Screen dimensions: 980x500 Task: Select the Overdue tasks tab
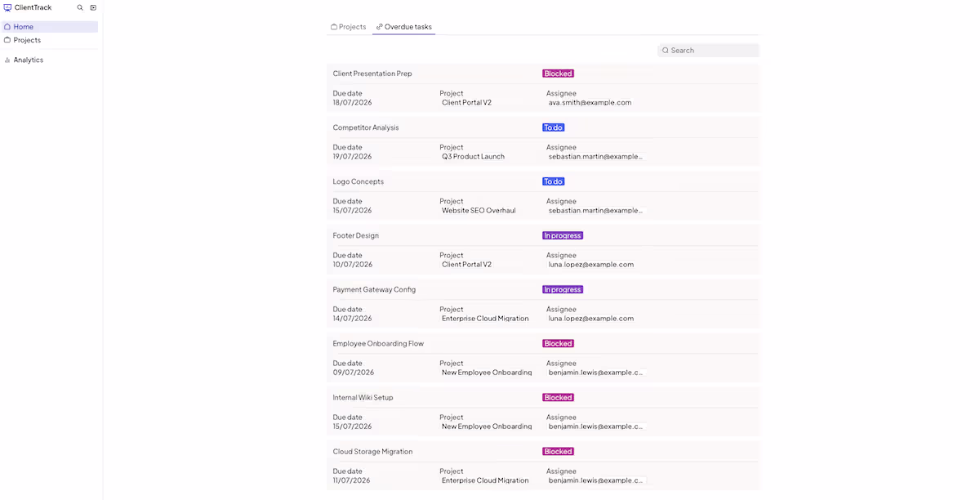(404, 27)
